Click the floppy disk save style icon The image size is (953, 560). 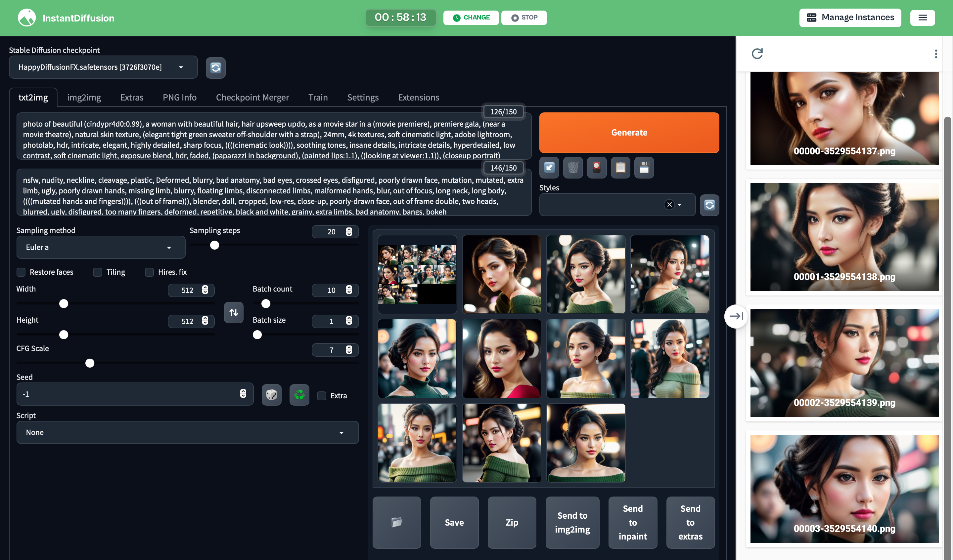coord(644,167)
